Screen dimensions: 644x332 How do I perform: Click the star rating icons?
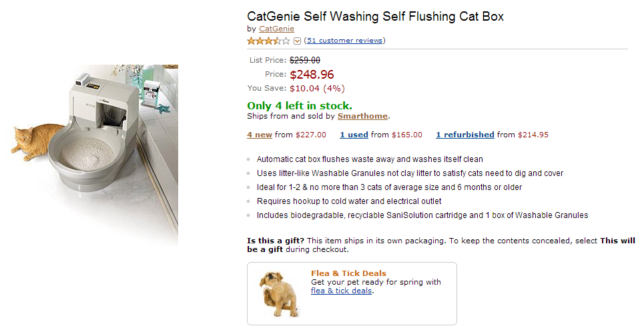coord(268,41)
